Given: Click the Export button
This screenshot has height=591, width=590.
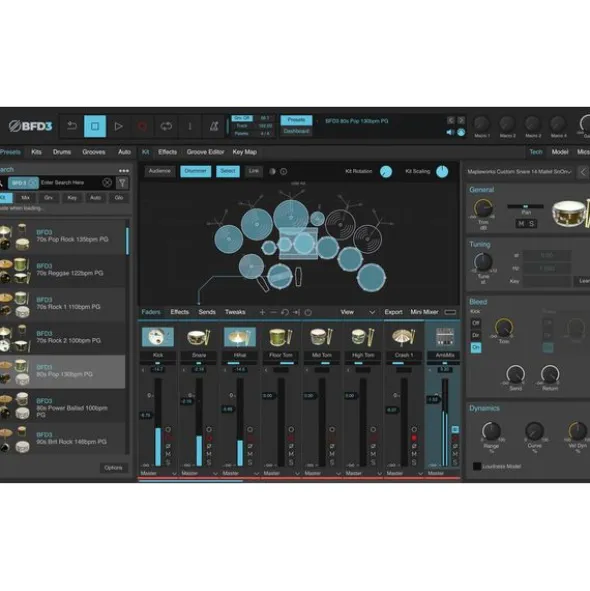Looking at the screenshot, I should [393, 312].
